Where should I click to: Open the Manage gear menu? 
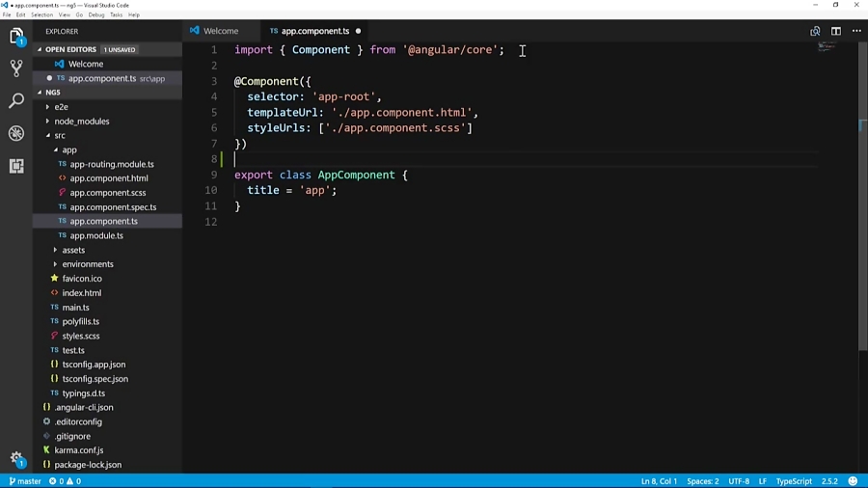[16, 459]
